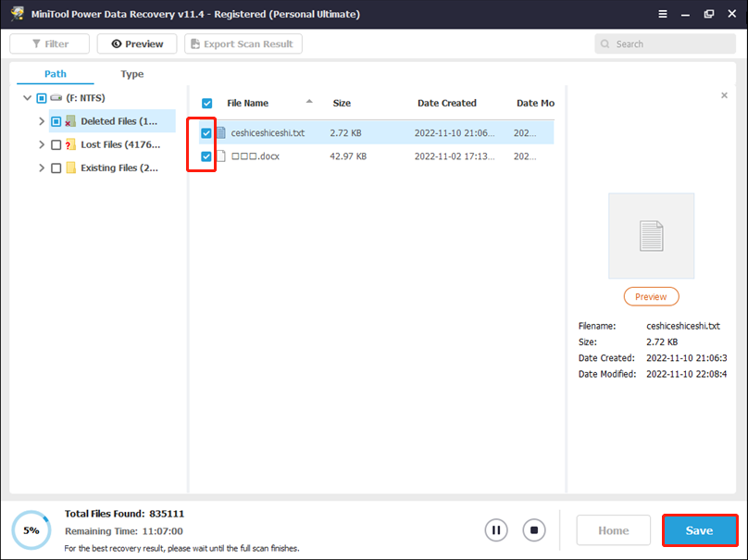
Task: Click the 5% scan progress circle
Action: click(31, 530)
